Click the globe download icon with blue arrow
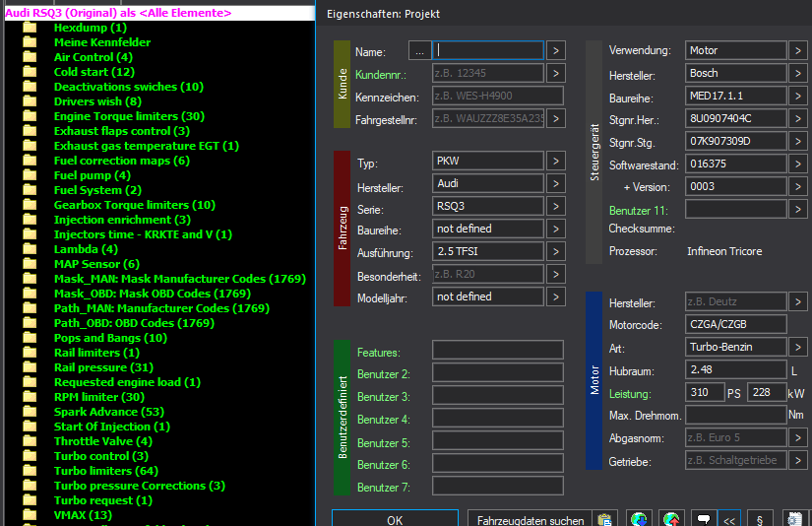 tap(639, 519)
